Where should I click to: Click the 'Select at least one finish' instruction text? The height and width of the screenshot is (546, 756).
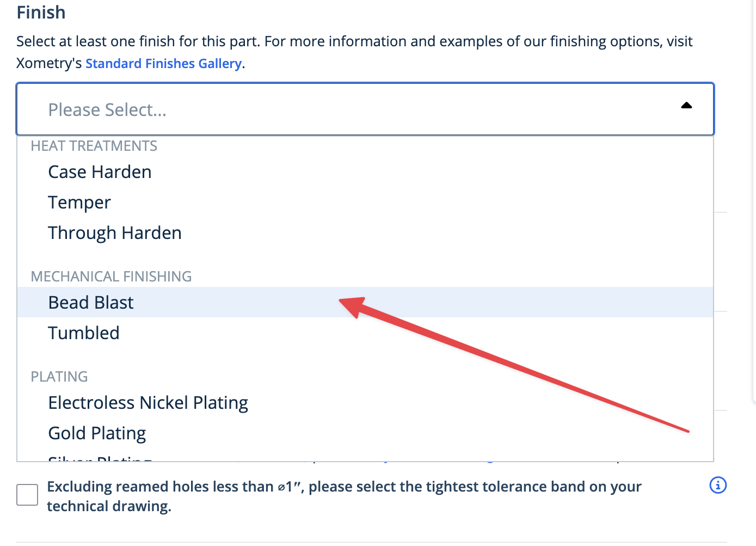[354, 52]
